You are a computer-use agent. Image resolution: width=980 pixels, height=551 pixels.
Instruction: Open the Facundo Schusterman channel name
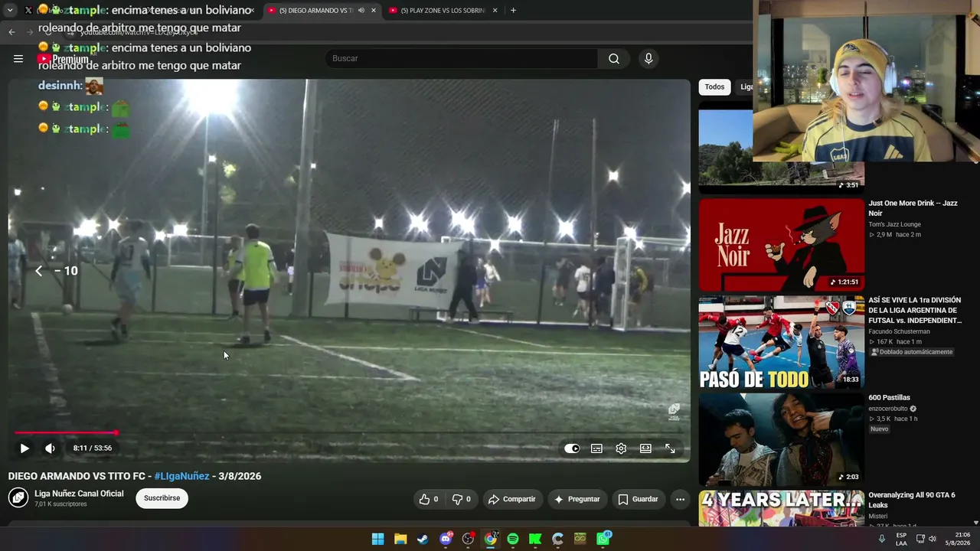click(x=899, y=331)
